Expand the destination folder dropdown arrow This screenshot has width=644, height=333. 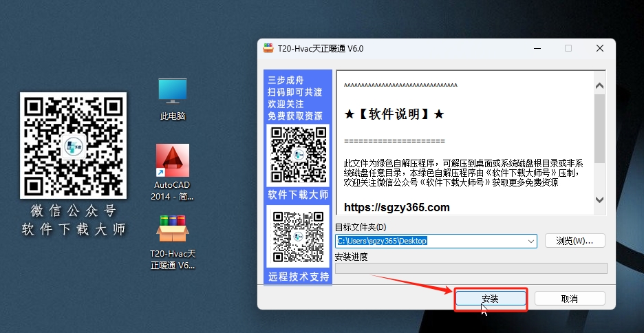[x=531, y=241]
